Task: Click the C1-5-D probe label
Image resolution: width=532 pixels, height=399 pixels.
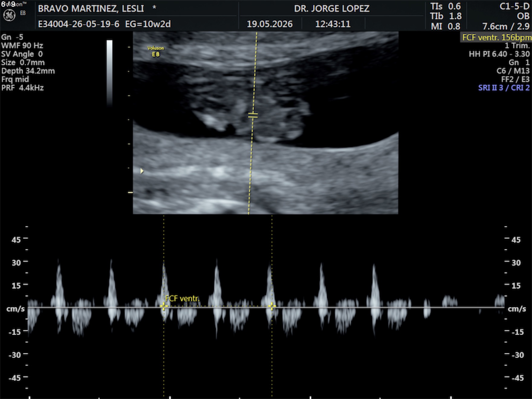Action: click(x=514, y=6)
